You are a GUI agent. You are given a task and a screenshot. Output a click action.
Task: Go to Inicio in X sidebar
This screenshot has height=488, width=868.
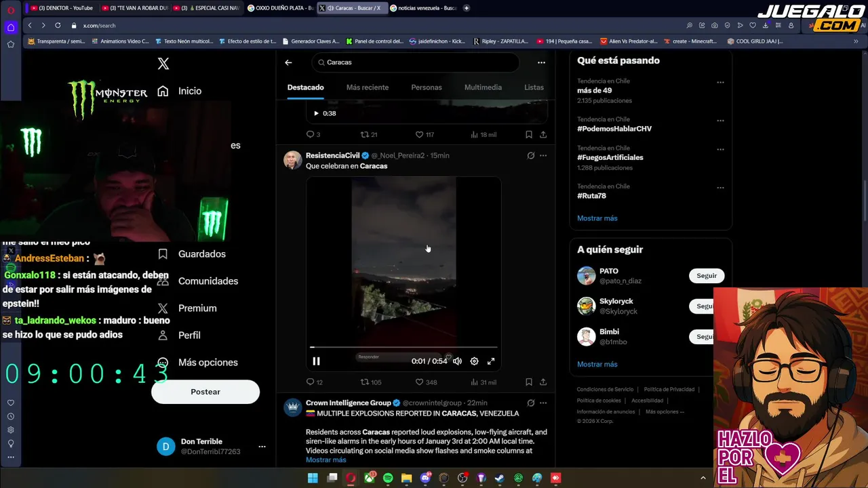click(x=180, y=91)
